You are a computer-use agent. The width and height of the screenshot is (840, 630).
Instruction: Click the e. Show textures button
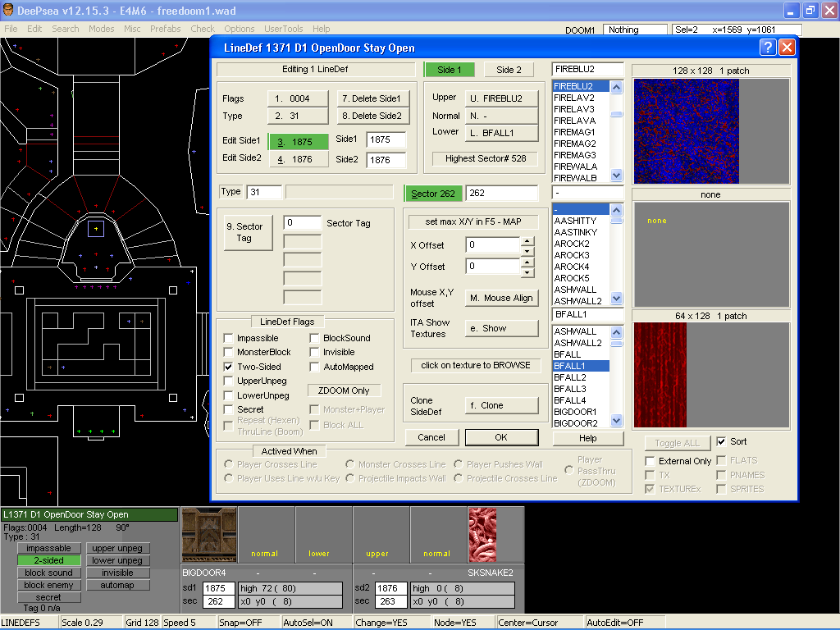click(x=501, y=328)
